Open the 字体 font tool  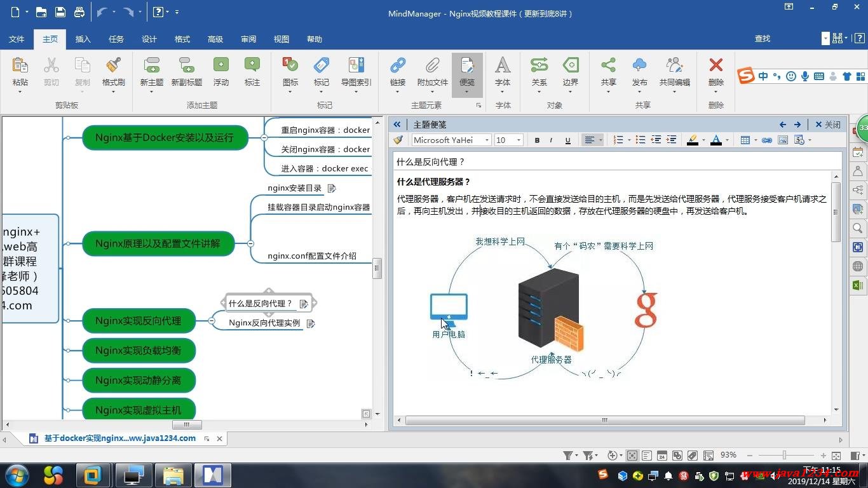coord(503,65)
